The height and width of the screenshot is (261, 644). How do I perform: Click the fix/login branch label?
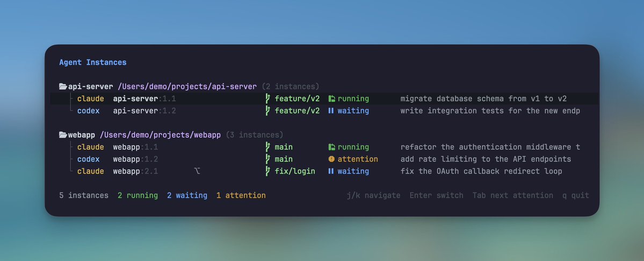(x=295, y=171)
